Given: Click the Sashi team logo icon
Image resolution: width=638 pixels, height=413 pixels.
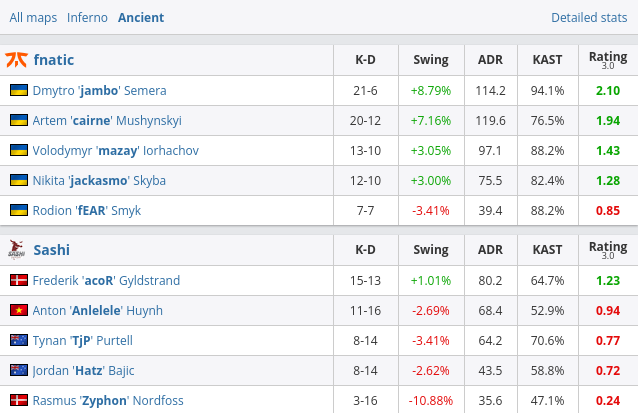Looking at the screenshot, I should click(x=16, y=250).
